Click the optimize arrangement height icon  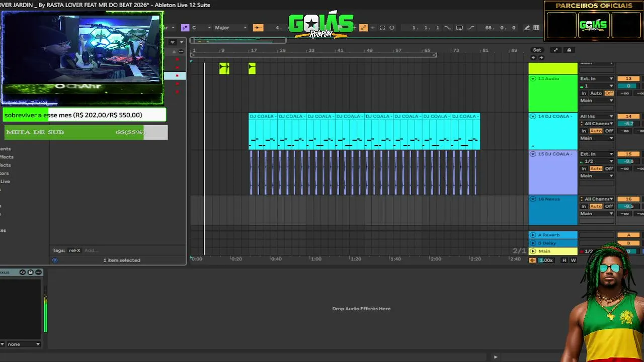555,50
